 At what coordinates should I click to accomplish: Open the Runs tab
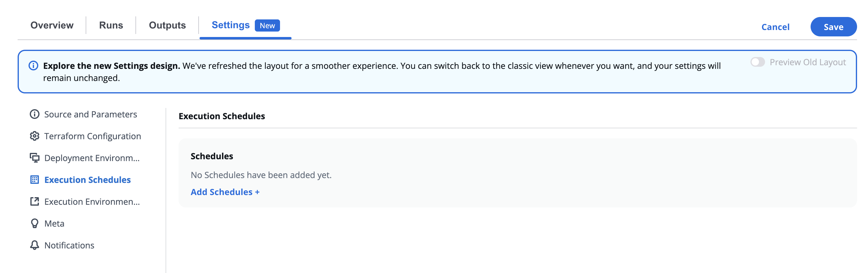click(x=111, y=25)
